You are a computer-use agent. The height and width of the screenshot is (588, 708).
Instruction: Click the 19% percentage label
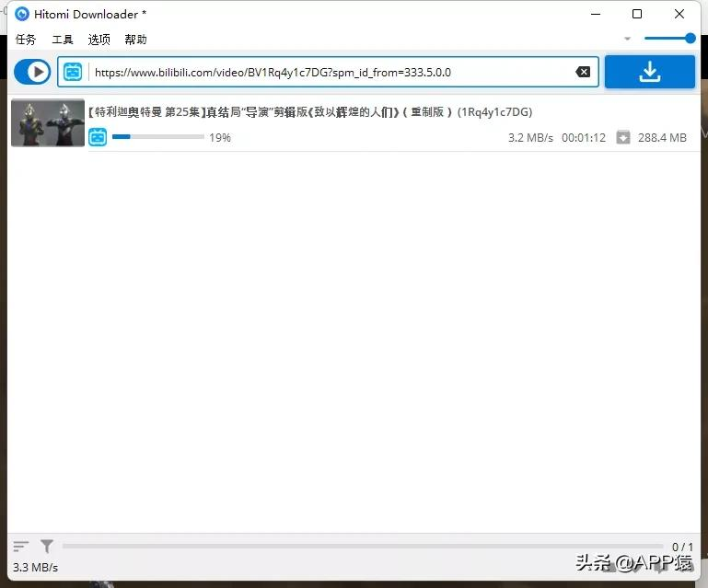220,138
